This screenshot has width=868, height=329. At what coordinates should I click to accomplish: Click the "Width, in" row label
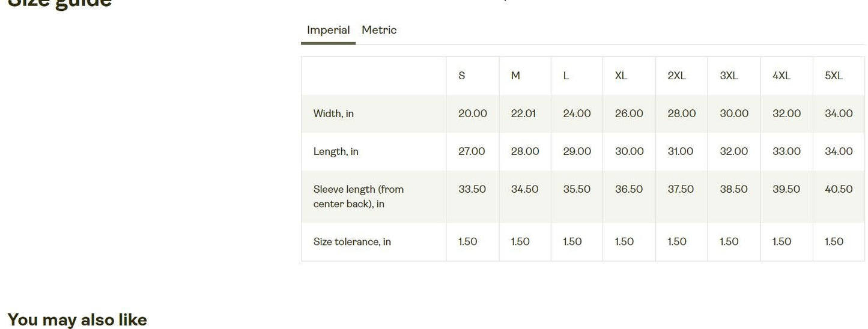333,113
